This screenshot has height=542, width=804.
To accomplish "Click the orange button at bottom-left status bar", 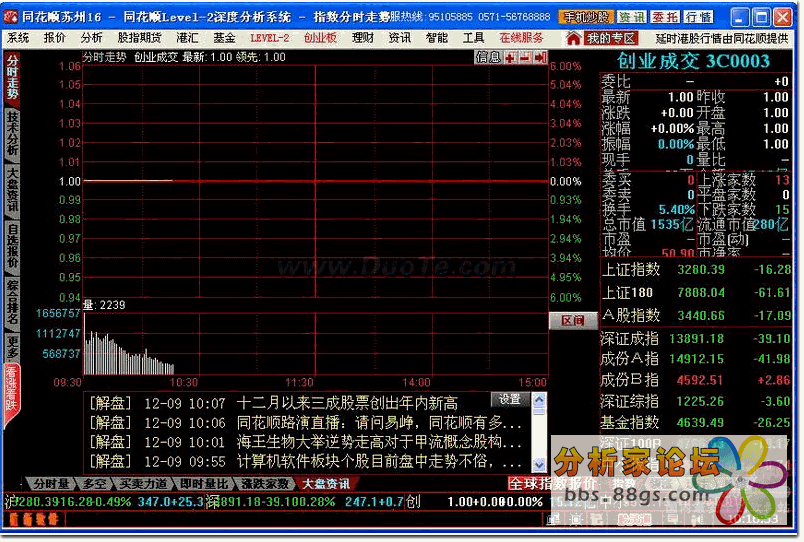I will (34, 519).
